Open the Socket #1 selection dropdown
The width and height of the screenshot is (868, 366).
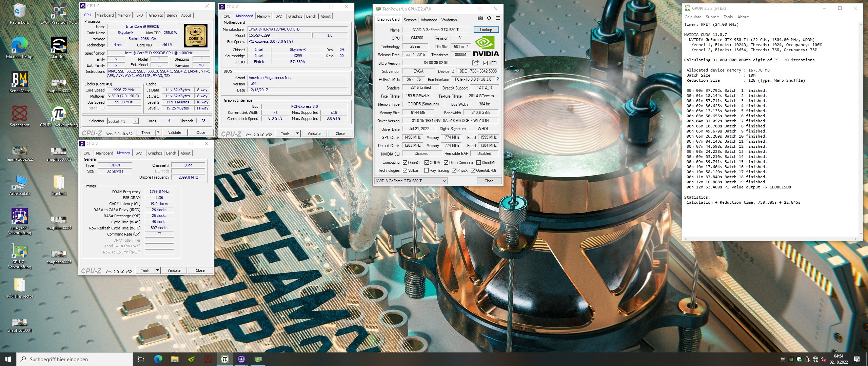[123, 121]
